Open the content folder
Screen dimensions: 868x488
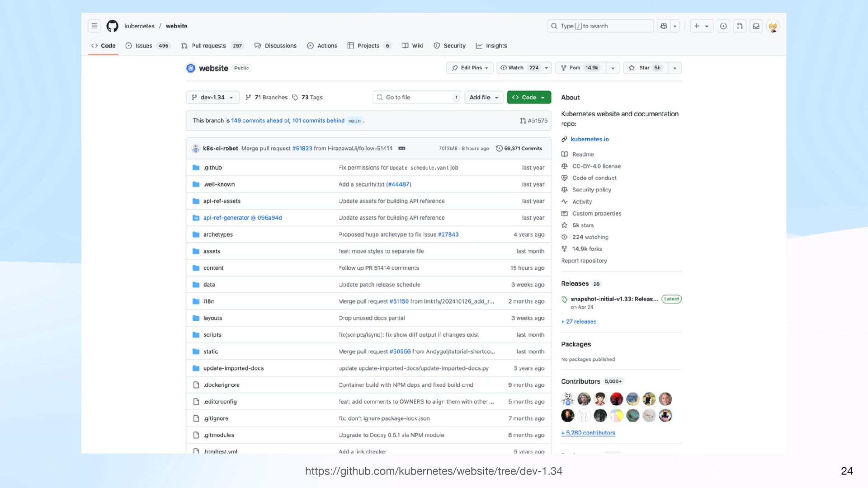pyautogui.click(x=213, y=268)
